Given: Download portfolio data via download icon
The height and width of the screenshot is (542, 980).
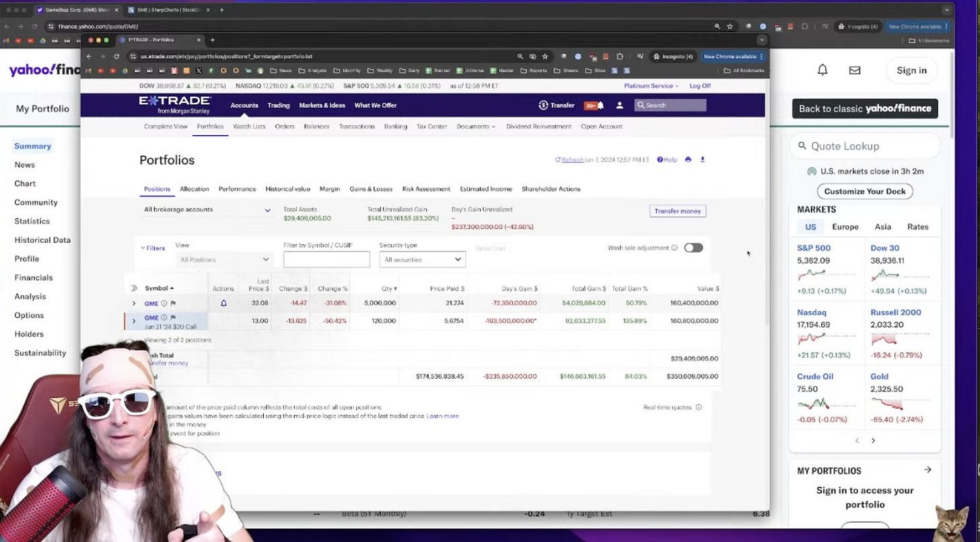Looking at the screenshot, I should click(x=703, y=160).
